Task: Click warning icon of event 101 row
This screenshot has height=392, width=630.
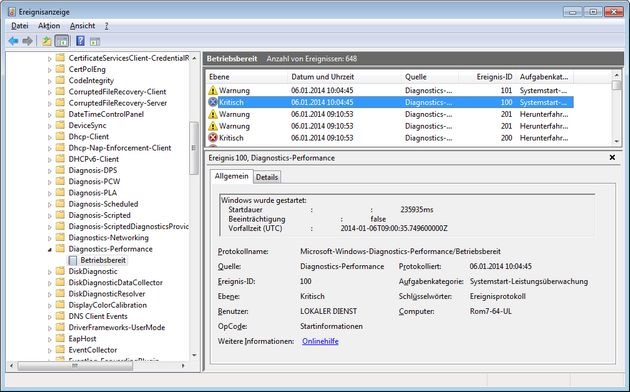Action: [213, 90]
